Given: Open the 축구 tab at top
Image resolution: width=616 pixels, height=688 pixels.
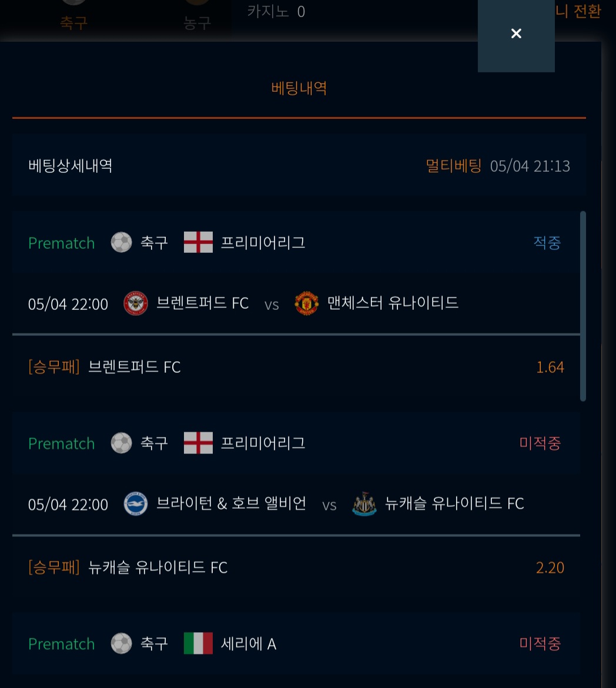Looking at the screenshot, I should point(73,23).
